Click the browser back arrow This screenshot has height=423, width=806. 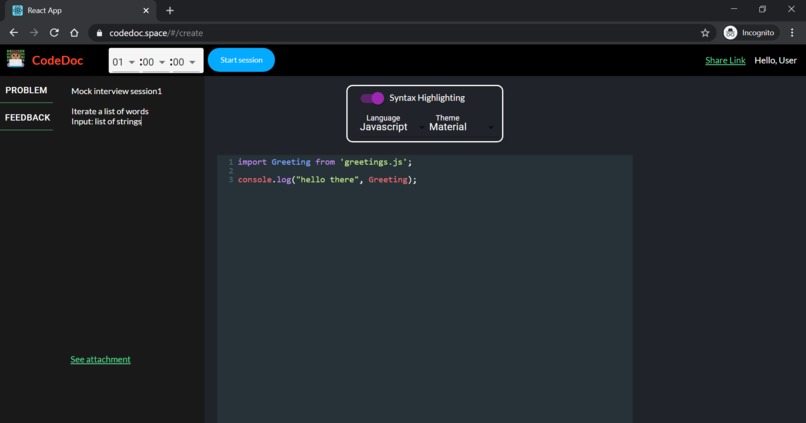pos(14,33)
